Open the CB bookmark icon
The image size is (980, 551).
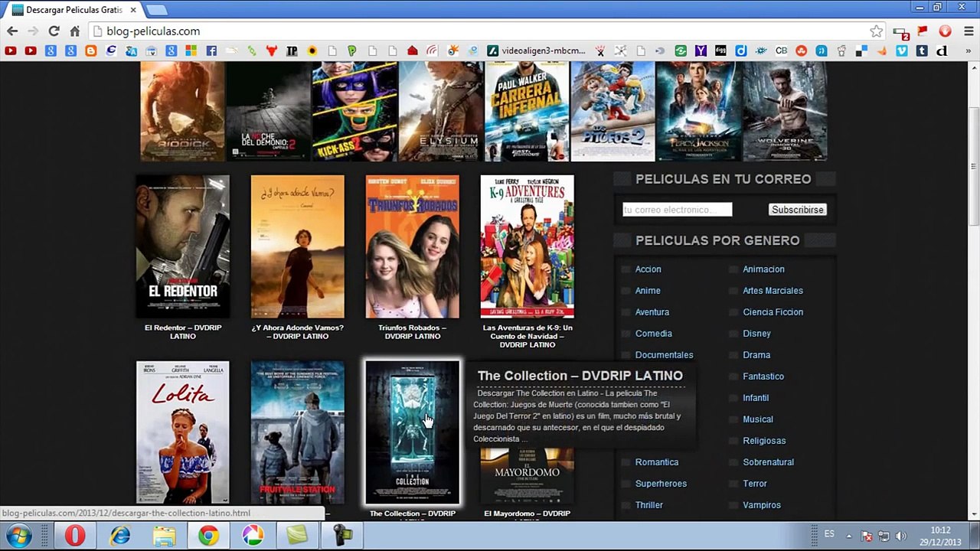(x=781, y=51)
